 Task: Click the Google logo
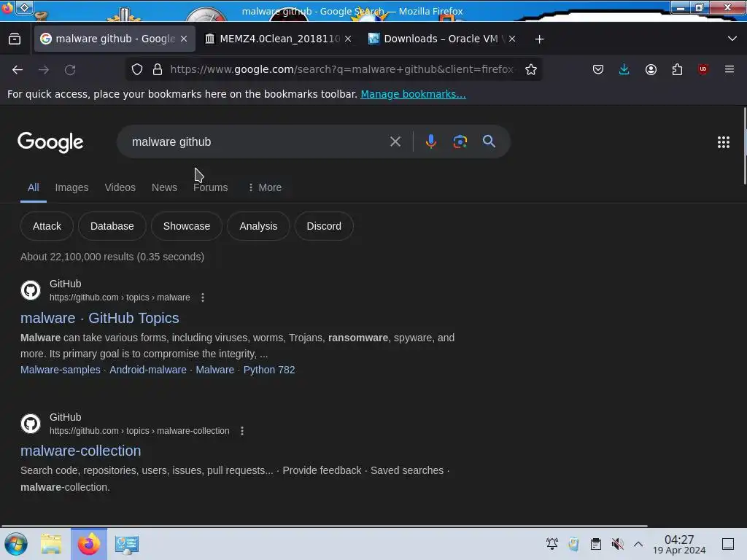click(x=50, y=142)
